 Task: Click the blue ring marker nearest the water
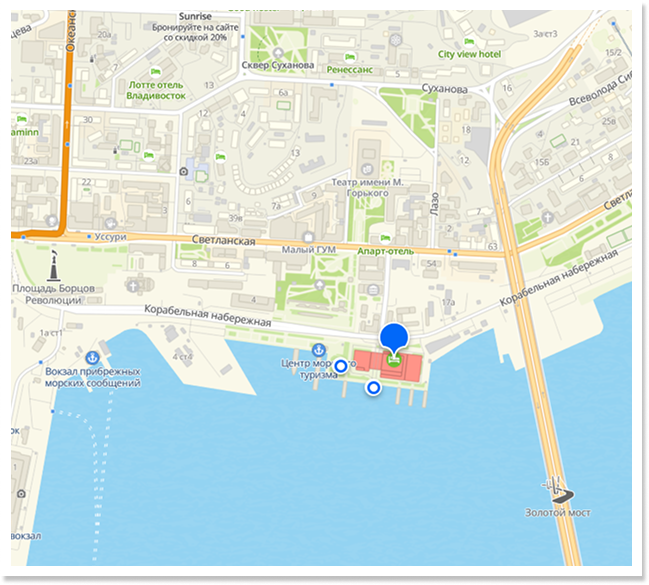point(373,388)
